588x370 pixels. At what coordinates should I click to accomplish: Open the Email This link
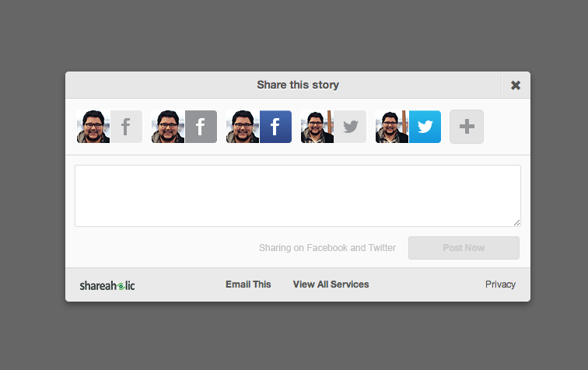click(248, 284)
